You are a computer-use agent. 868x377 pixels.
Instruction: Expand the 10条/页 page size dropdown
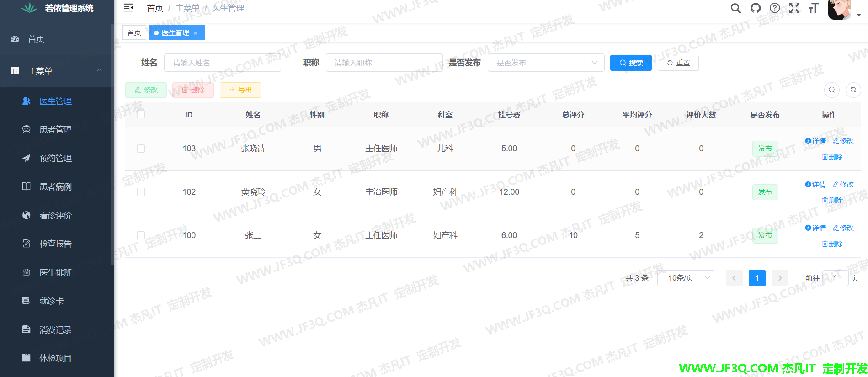685,278
